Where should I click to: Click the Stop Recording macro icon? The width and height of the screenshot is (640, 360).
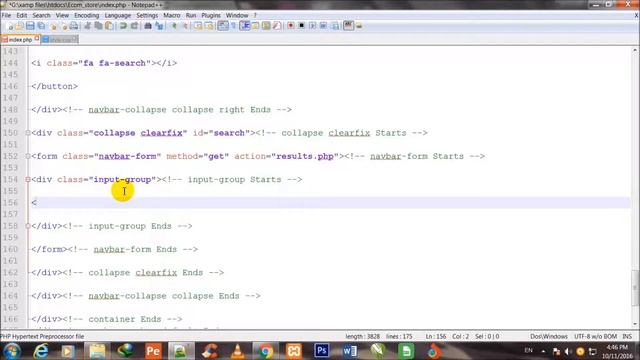click(302, 26)
